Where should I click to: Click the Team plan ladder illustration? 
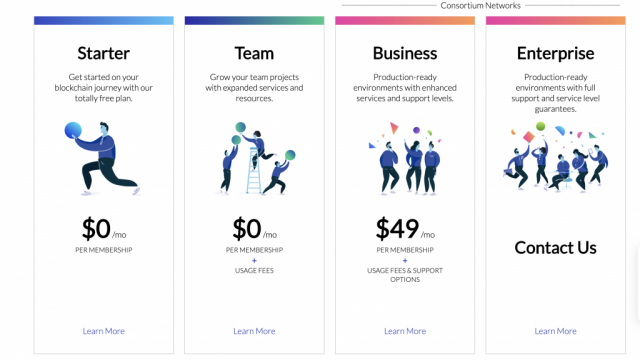(x=254, y=158)
